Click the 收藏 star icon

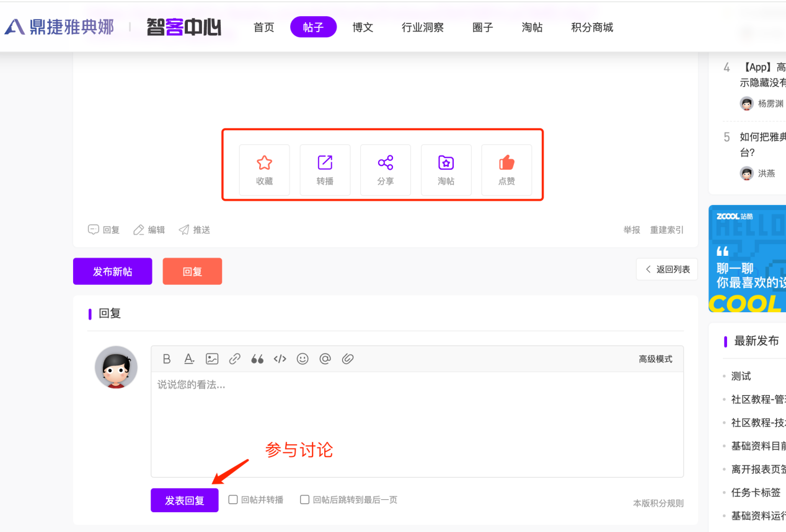tap(265, 164)
